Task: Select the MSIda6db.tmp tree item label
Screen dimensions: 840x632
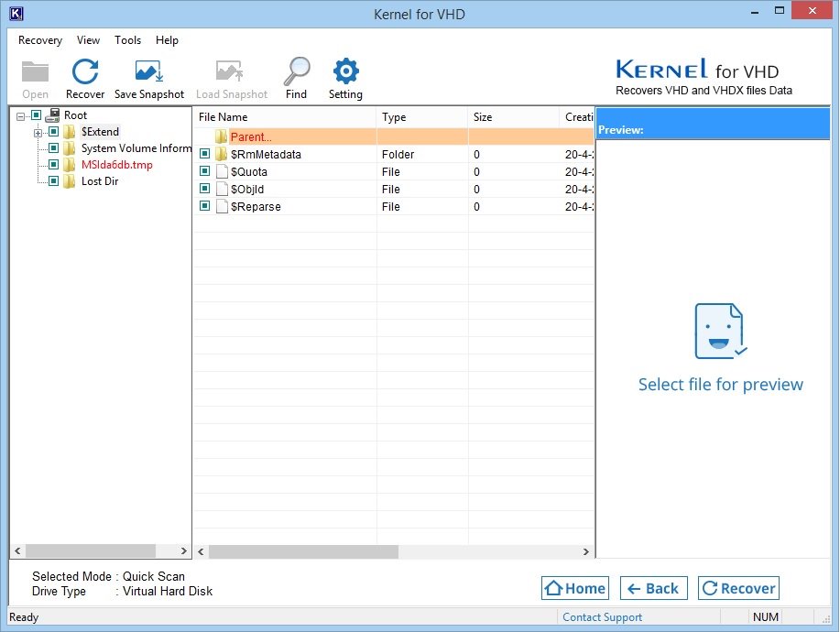Action: click(116, 165)
